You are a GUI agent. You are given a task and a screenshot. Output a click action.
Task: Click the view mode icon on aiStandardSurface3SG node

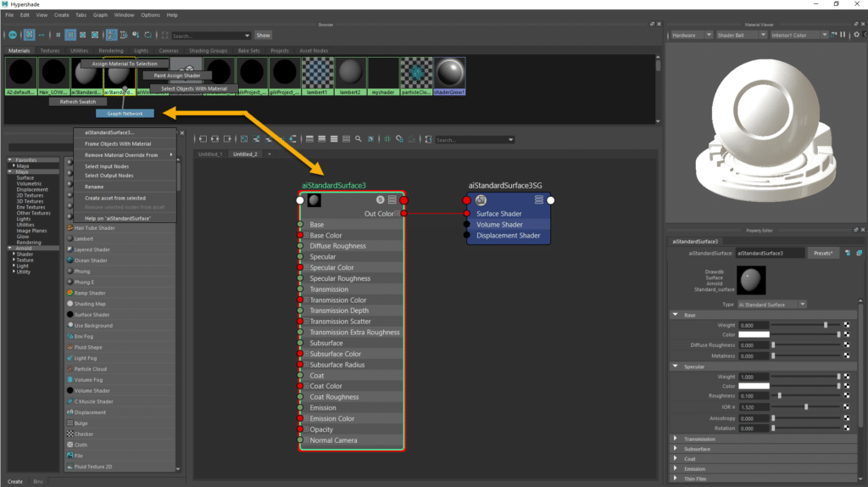pyautogui.click(x=538, y=199)
